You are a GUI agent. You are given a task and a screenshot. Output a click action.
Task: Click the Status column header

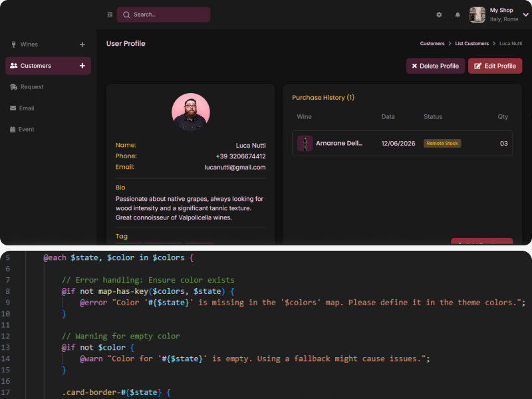(x=433, y=117)
